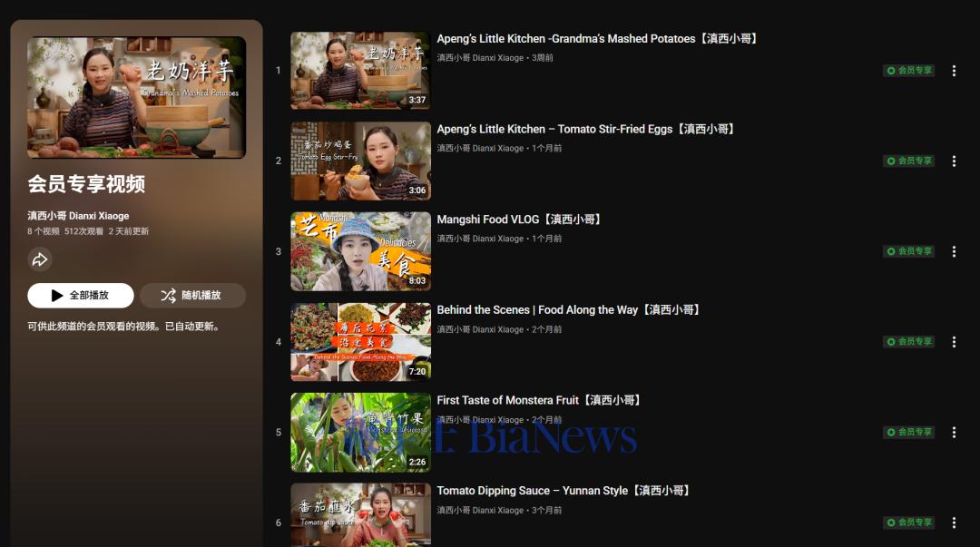Open more options for Tomato Stir-Fried Eggs video
Image resolution: width=980 pixels, height=547 pixels.
(954, 161)
